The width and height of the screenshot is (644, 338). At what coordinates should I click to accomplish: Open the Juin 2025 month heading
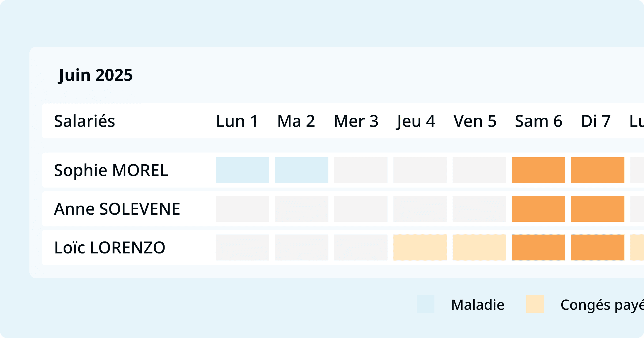pos(96,75)
